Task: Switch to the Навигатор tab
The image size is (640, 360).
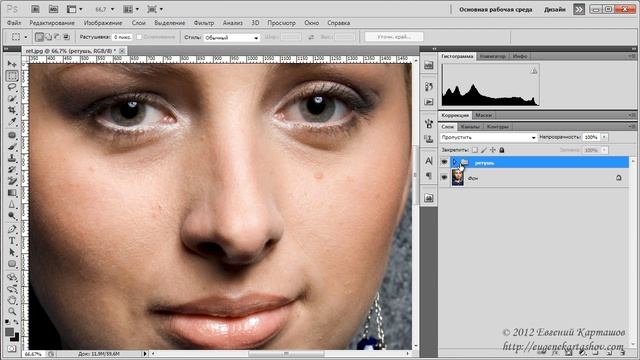Action: (x=492, y=56)
